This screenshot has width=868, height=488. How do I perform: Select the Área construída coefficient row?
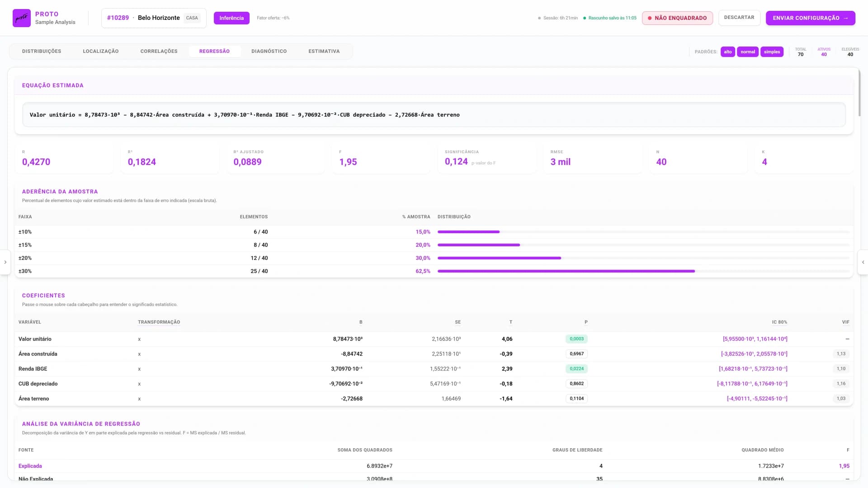tap(434, 354)
